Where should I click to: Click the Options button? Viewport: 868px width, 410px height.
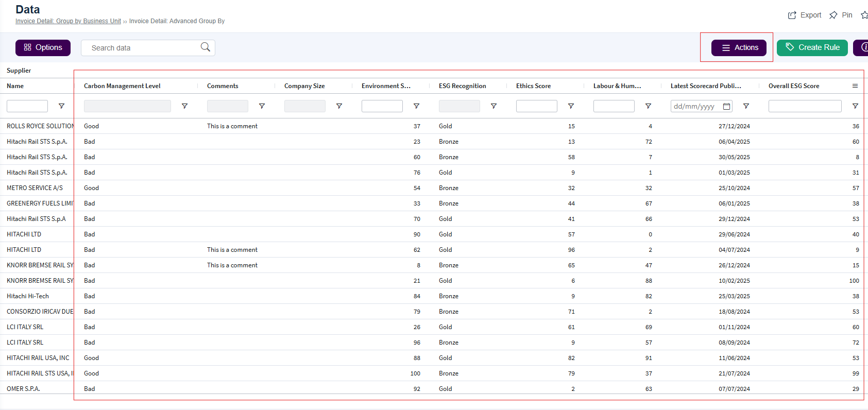[43, 47]
